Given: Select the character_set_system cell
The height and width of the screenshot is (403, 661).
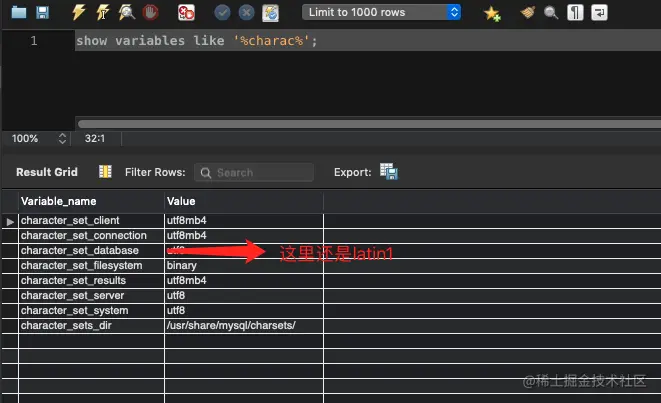Looking at the screenshot, I should [91, 311].
